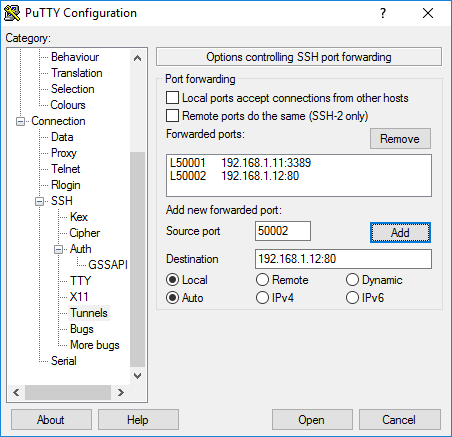The height and width of the screenshot is (437, 452).
Task: Open the Telnet category
Action: click(66, 169)
